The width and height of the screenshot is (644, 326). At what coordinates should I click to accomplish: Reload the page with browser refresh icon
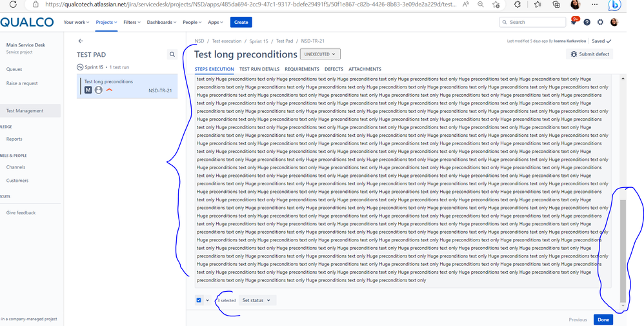[13, 5]
